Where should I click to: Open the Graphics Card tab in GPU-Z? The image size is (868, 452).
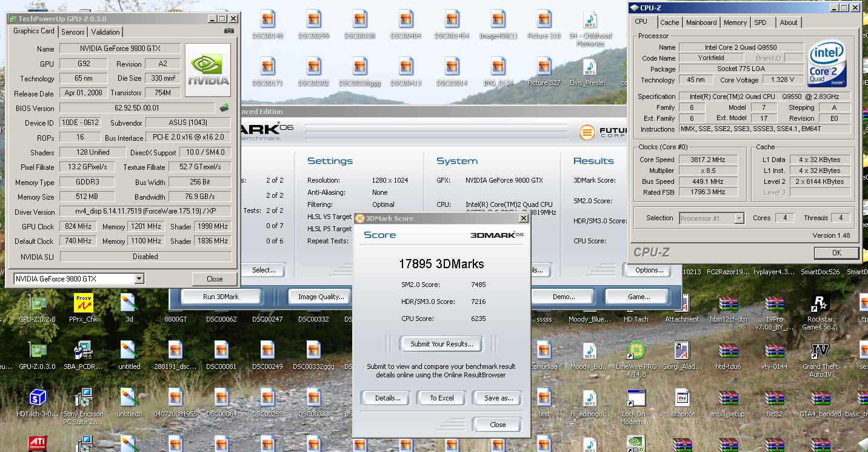pos(34,31)
